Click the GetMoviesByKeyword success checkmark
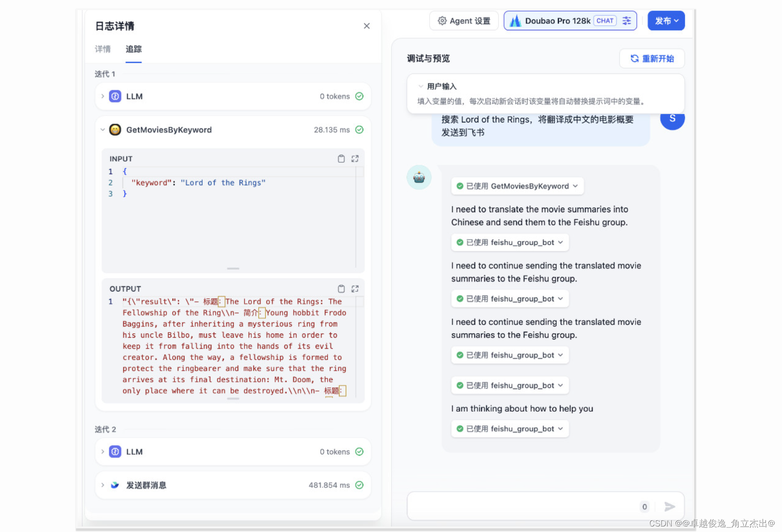Viewport: 782px width, 532px height. (x=359, y=130)
